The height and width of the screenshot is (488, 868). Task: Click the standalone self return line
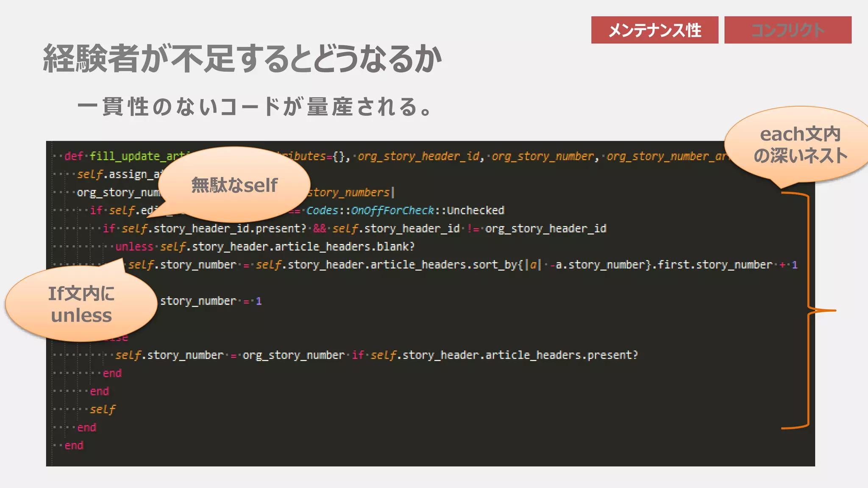coord(103,410)
